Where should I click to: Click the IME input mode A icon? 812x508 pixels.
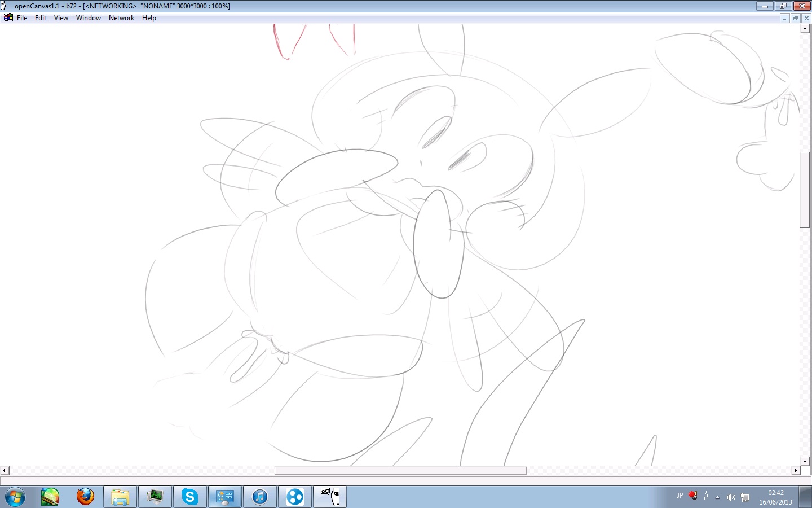pyautogui.click(x=706, y=496)
